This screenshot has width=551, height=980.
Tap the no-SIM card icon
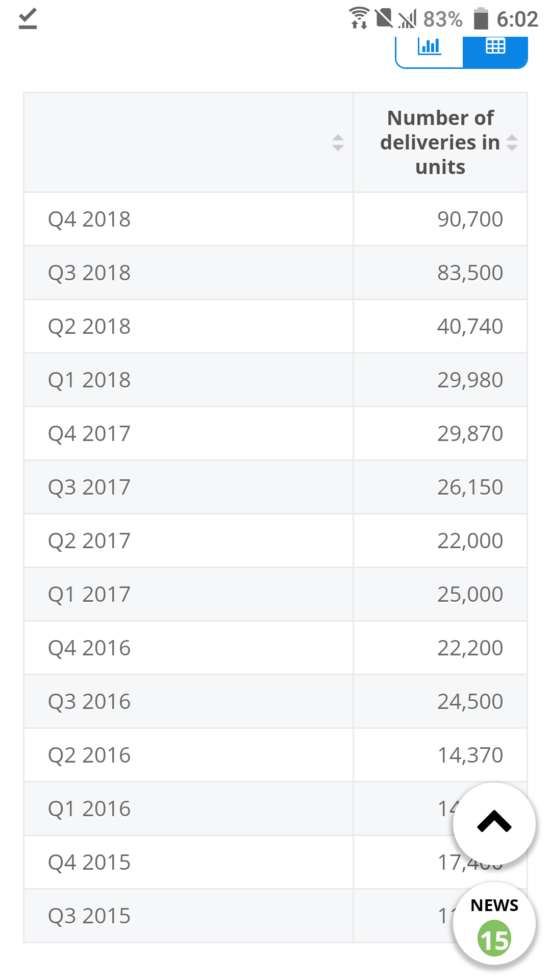384,18
